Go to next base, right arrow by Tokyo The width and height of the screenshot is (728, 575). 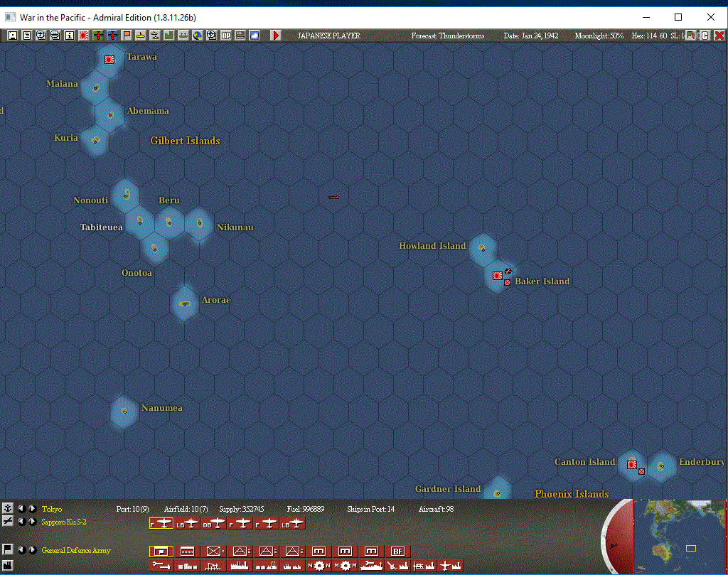33,509
